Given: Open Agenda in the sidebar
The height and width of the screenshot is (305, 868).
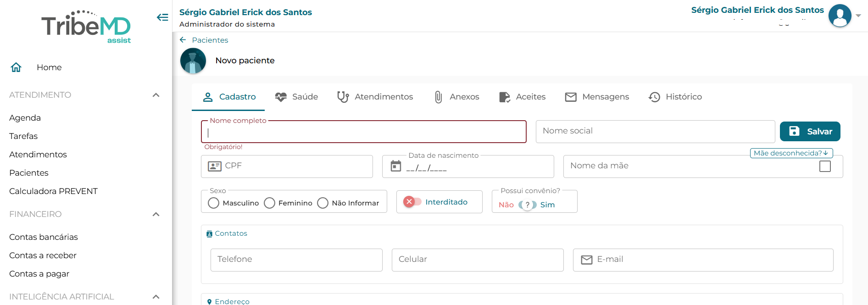Looking at the screenshot, I should pos(25,118).
